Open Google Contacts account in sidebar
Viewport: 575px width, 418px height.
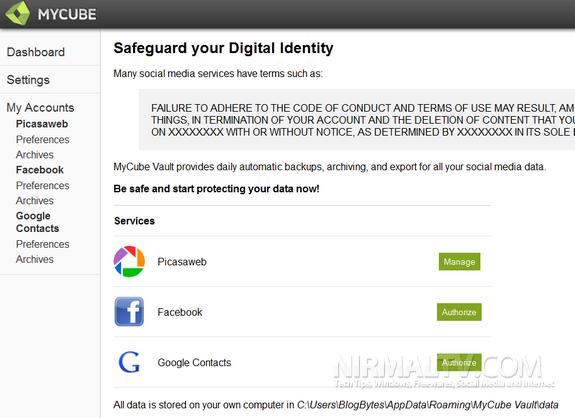(37, 222)
